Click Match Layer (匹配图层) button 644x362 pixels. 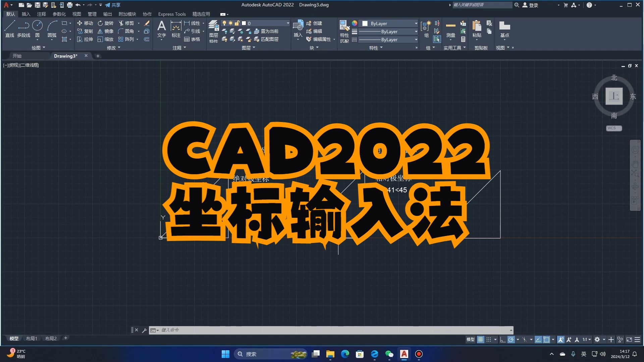click(x=266, y=39)
